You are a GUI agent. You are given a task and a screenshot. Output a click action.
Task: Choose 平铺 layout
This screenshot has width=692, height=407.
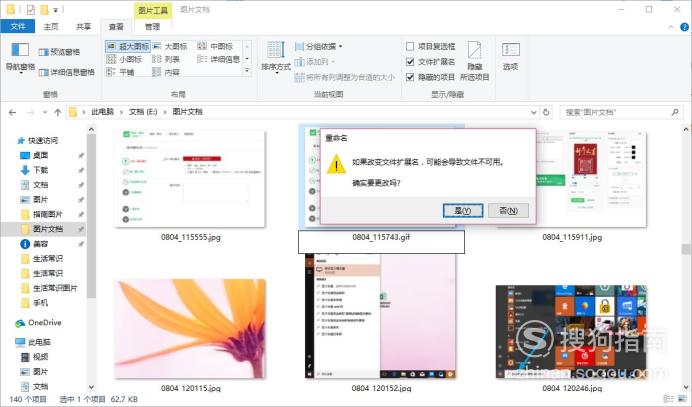[120, 72]
